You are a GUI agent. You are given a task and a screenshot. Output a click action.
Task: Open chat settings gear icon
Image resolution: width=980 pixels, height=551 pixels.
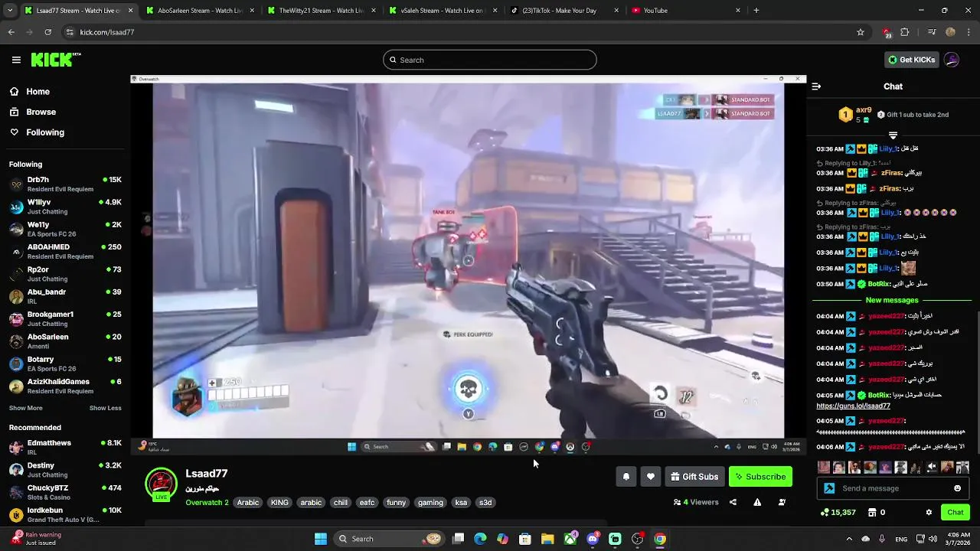pyautogui.click(x=929, y=513)
